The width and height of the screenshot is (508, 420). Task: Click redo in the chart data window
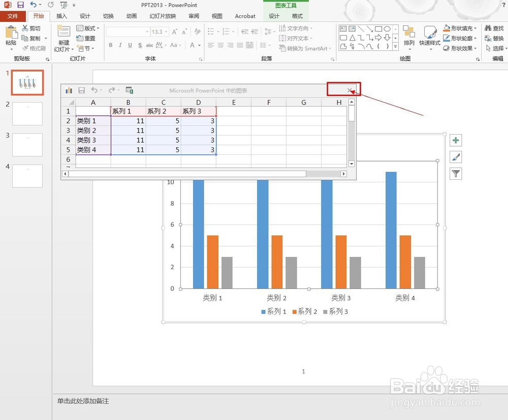[111, 90]
